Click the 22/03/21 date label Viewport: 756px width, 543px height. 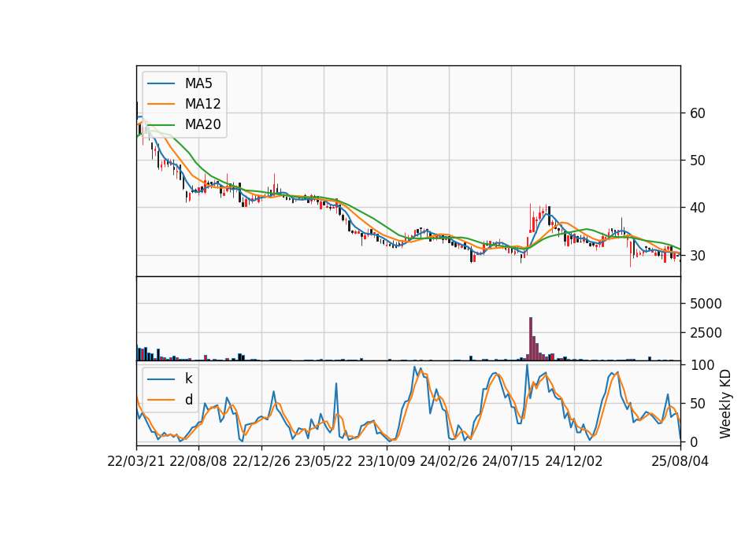tap(136, 461)
